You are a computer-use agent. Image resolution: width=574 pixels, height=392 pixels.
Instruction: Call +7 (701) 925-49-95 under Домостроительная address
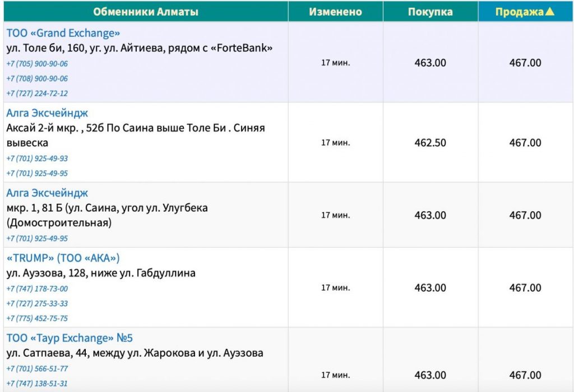tap(37, 238)
